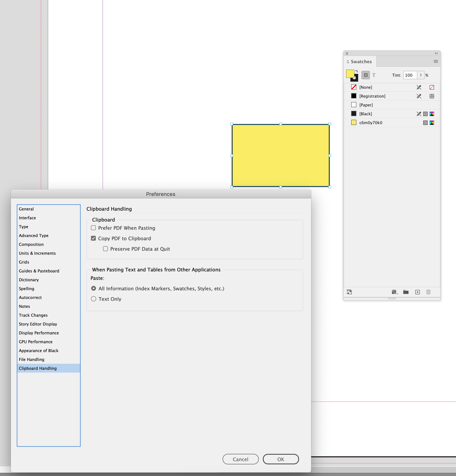Open the Swatches panel menu icon
The width and height of the screenshot is (456, 476).
[x=436, y=61]
